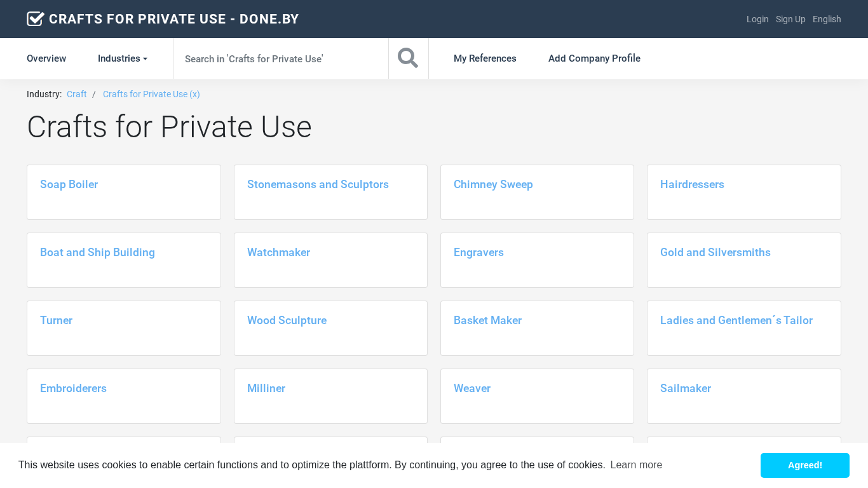Click the Login link

coord(757,19)
